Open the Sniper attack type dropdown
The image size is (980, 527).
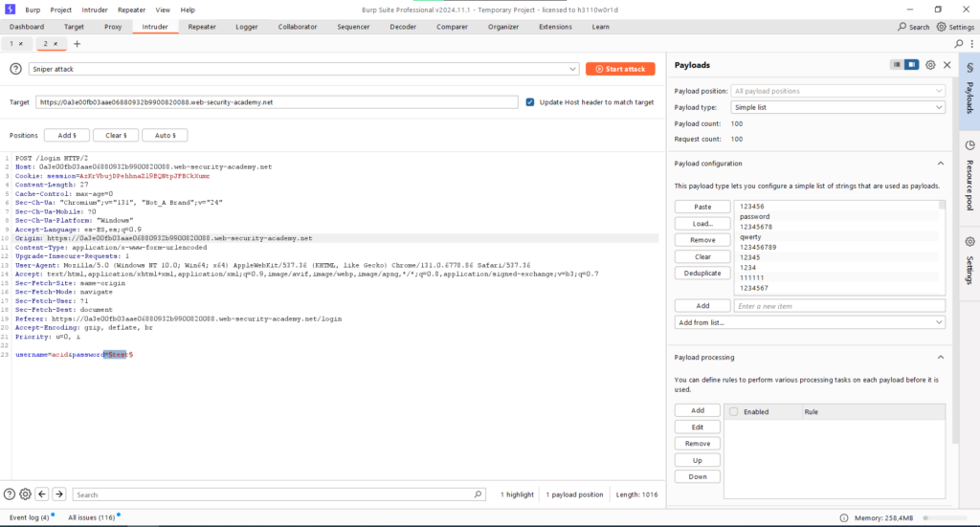tap(303, 69)
